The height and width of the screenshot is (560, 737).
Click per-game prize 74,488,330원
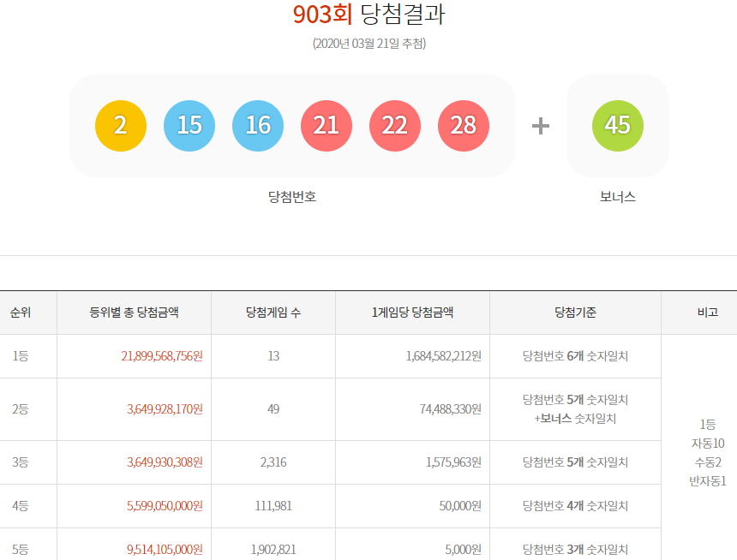[451, 409]
